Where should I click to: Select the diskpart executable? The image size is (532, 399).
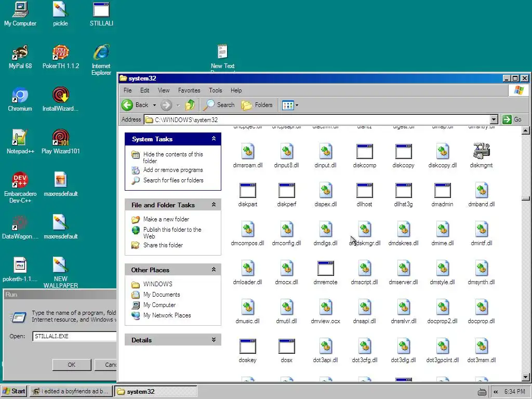click(248, 195)
